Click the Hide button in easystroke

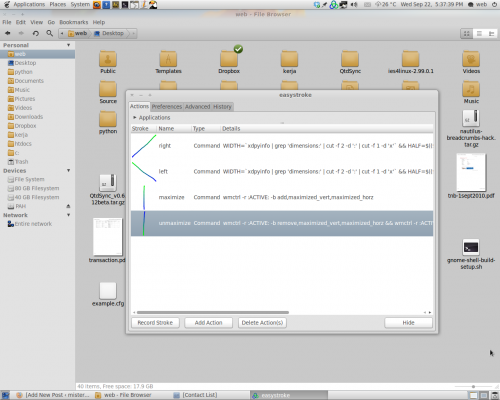click(x=408, y=323)
